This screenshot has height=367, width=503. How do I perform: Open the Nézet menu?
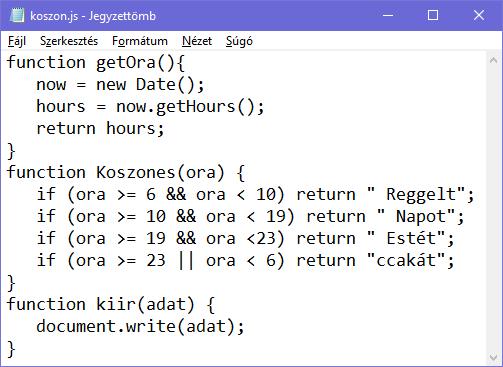tap(197, 41)
